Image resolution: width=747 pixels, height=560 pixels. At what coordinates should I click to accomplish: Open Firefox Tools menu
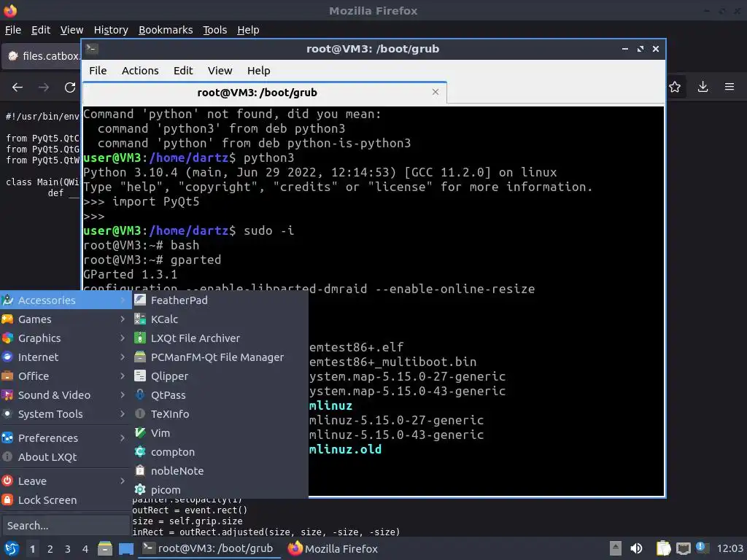click(x=215, y=30)
